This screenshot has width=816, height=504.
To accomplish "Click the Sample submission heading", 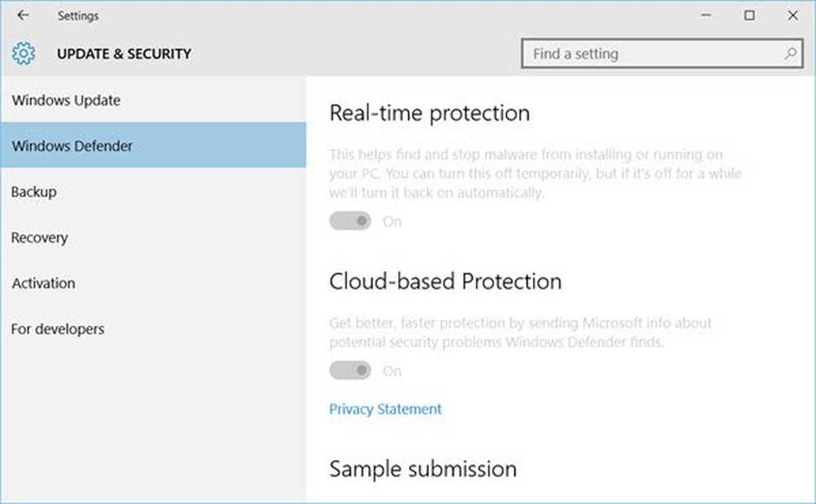I will 423,469.
